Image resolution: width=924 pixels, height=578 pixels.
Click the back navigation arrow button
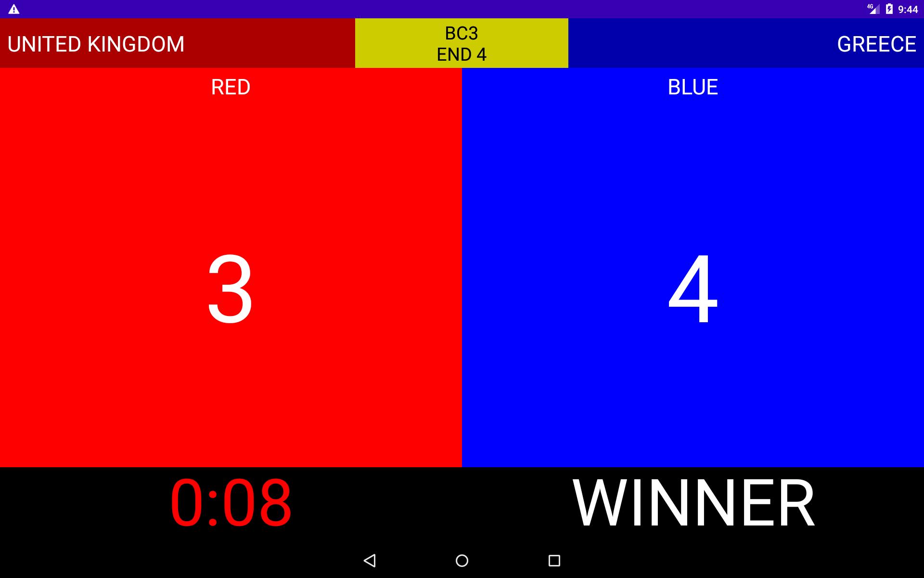pyautogui.click(x=370, y=560)
